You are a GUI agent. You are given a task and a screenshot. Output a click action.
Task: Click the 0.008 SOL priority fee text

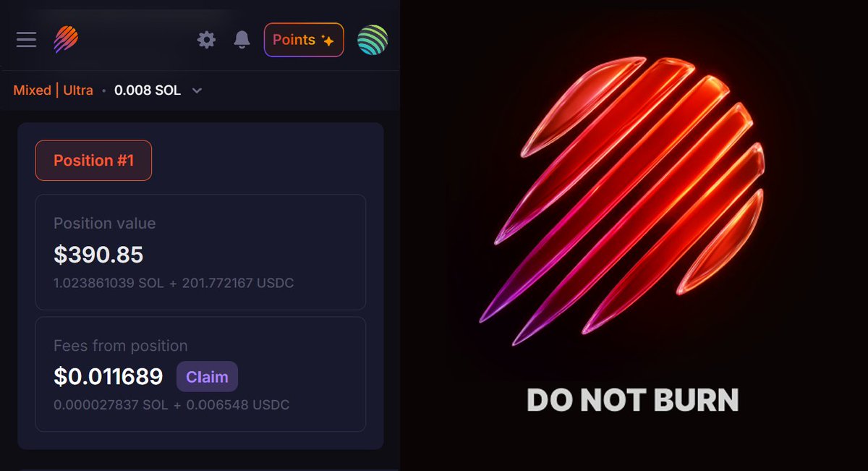point(148,90)
